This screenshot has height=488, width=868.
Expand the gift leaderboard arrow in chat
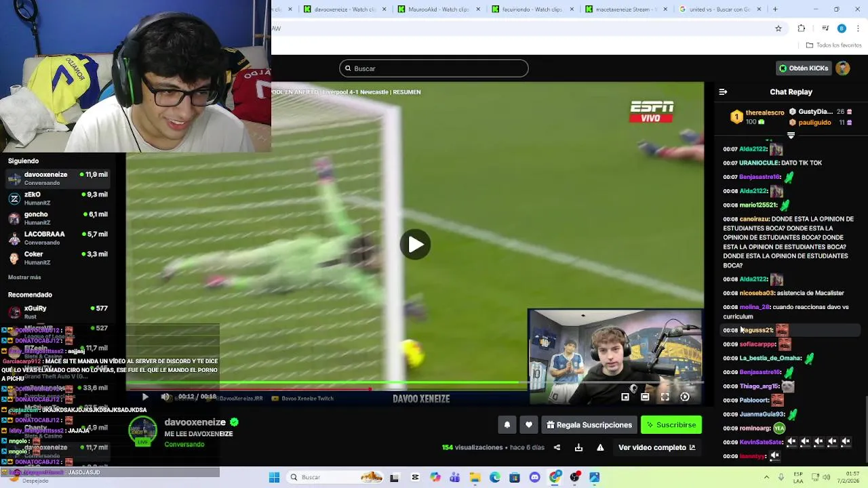pos(791,136)
